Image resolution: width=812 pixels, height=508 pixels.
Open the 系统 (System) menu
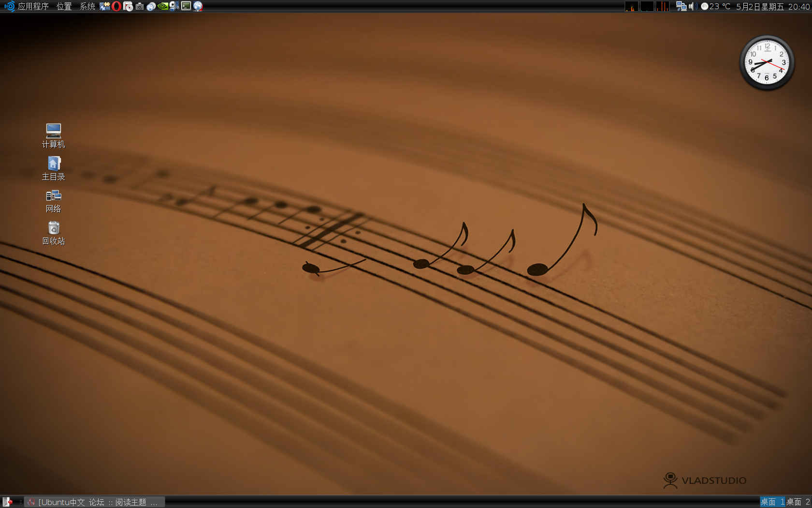coord(87,6)
